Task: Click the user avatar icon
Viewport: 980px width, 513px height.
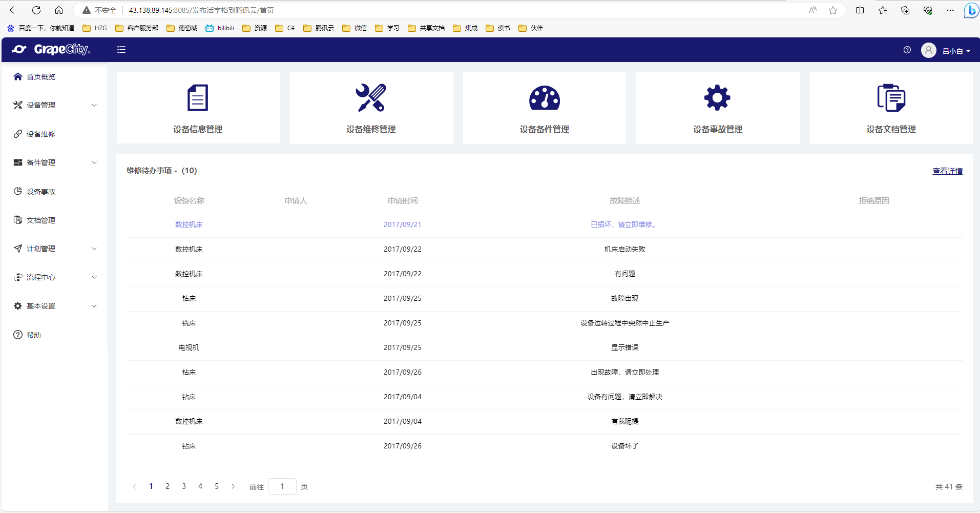Action: (x=929, y=50)
